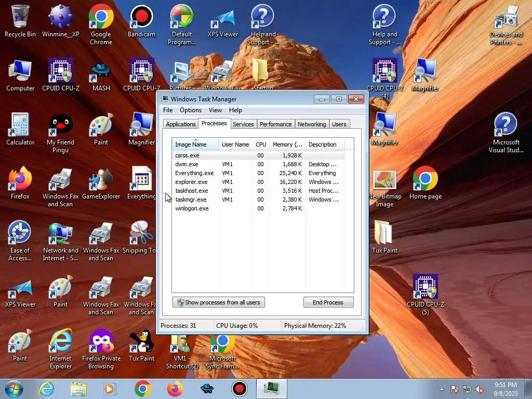The height and width of the screenshot is (399, 532).
Task: Select Home page Chrome desktop shortcut
Action: coord(425,183)
